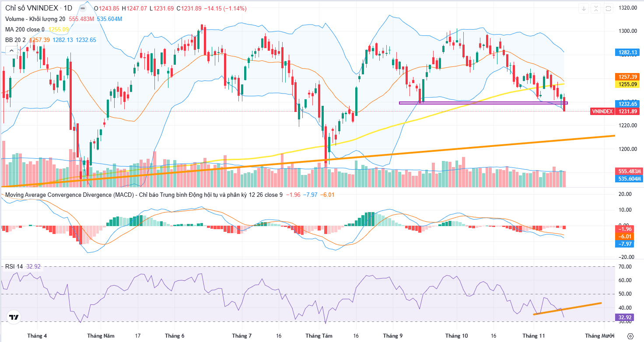Image resolution: width=644 pixels, height=342 pixels.
Task: Click the Tháng 4 time axis label
Action: 37,336
